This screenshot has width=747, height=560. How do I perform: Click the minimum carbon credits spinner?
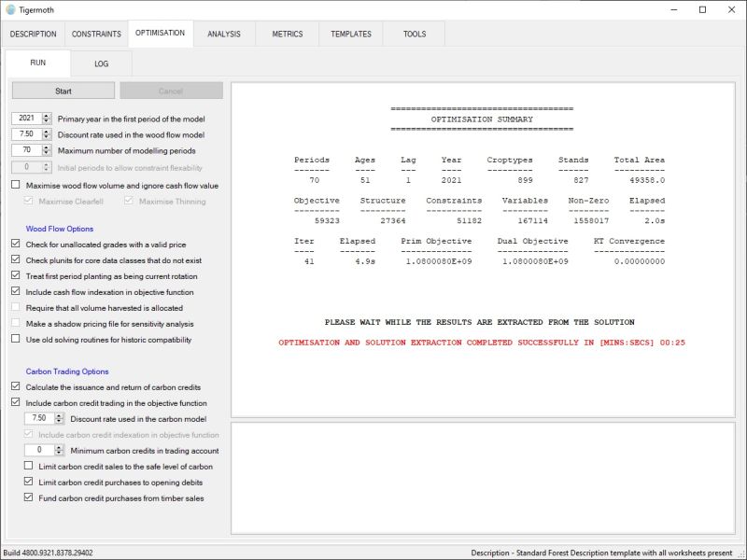pyautogui.click(x=59, y=450)
